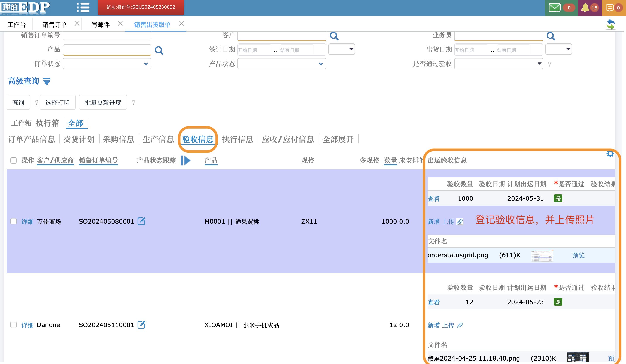Edit order SO202405080001 pencil icon
Image resolution: width=626 pixels, height=364 pixels.
[x=141, y=221]
